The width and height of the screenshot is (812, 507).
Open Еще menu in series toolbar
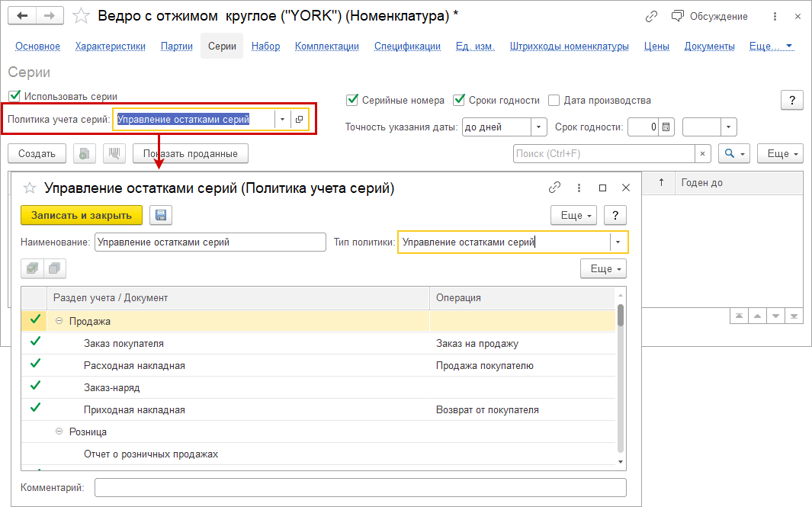click(780, 154)
